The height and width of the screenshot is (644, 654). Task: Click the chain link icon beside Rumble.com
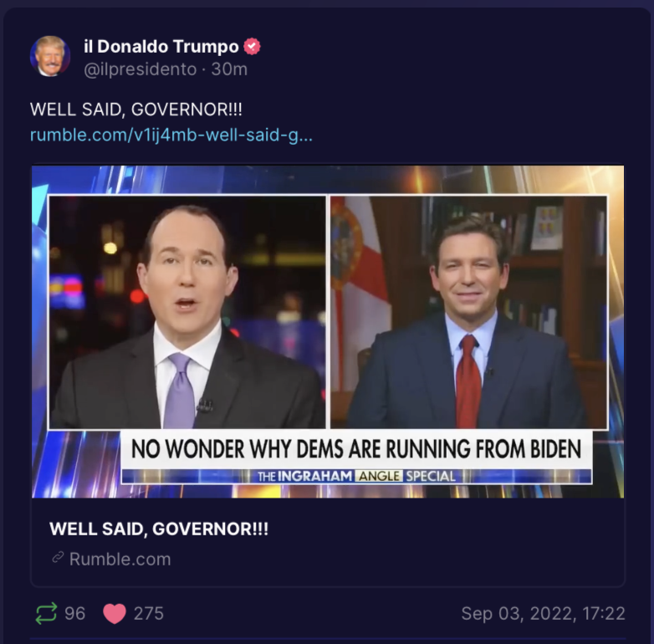tap(58, 557)
